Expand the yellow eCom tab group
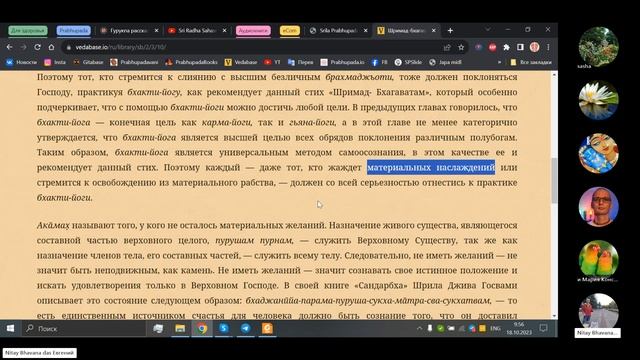Viewport: 640px width, 360px height. pos(290,31)
